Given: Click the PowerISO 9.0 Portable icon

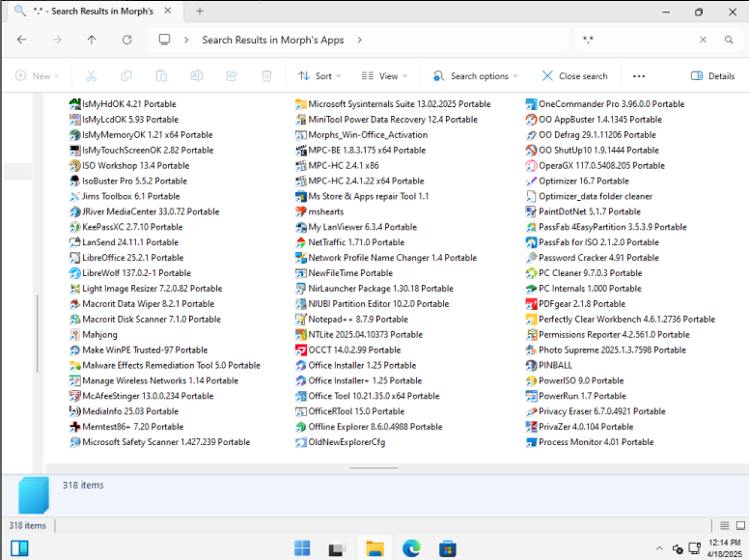Looking at the screenshot, I should (x=531, y=380).
